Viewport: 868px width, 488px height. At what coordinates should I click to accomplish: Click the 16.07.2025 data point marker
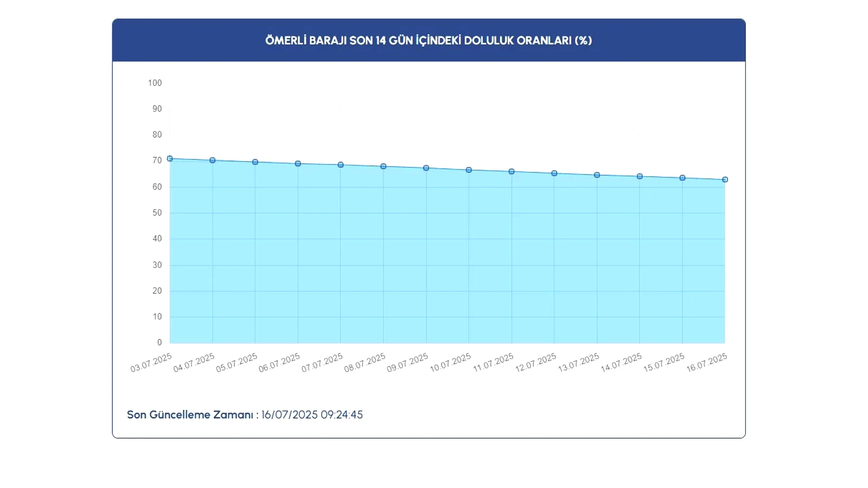click(725, 179)
